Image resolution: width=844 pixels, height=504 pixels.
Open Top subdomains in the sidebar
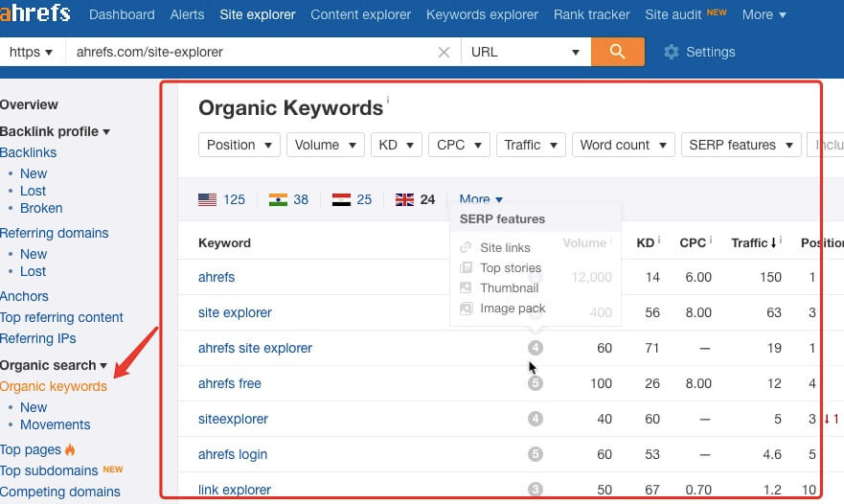pos(49,470)
